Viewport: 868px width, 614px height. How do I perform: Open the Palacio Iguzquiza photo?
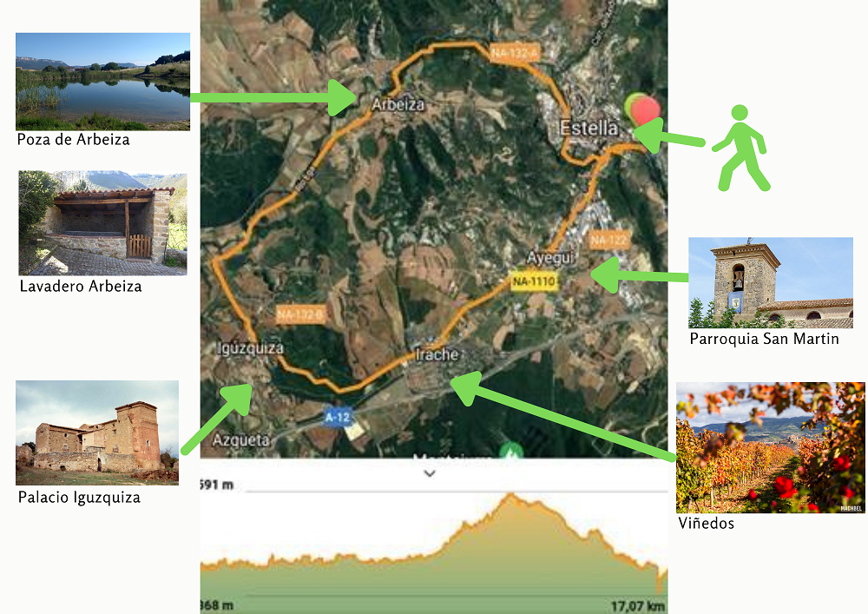[97, 432]
